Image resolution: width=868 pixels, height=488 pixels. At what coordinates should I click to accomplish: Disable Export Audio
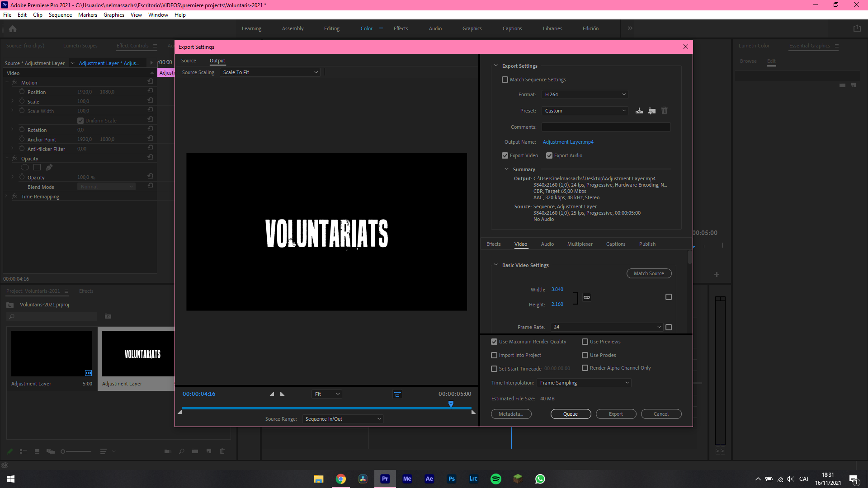pyautogui.click(x=549, y=155)
